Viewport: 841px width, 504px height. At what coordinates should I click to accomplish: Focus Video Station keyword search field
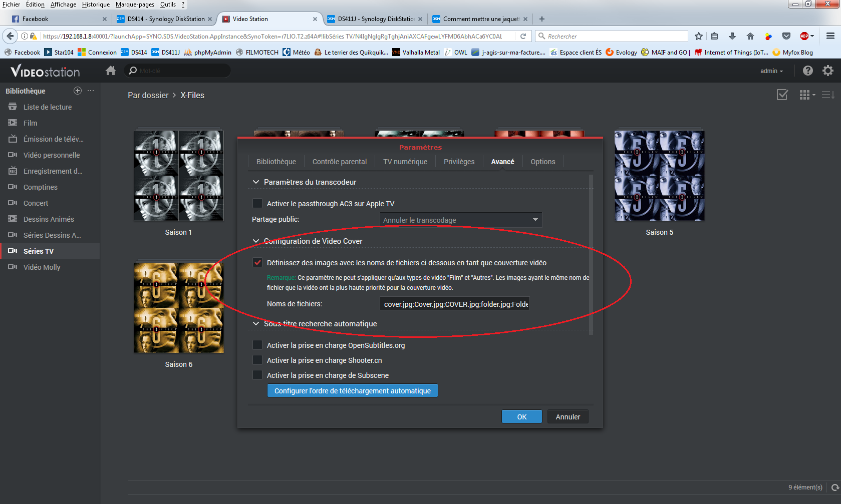pyautogui.click(x=178, y=71)
